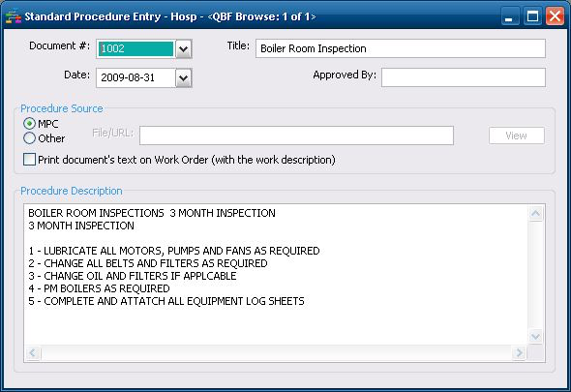Click line '5 - COMPLETE AND ATTATCH ALL EQUIPMENT LOG SHEETS'
The width and height of the screenshot is (571, 392).
166,301
